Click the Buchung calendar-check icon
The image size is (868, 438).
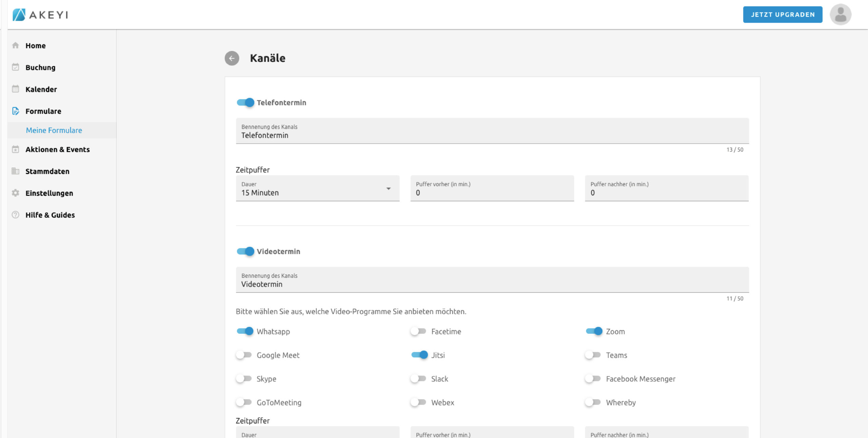coord(16,67)
